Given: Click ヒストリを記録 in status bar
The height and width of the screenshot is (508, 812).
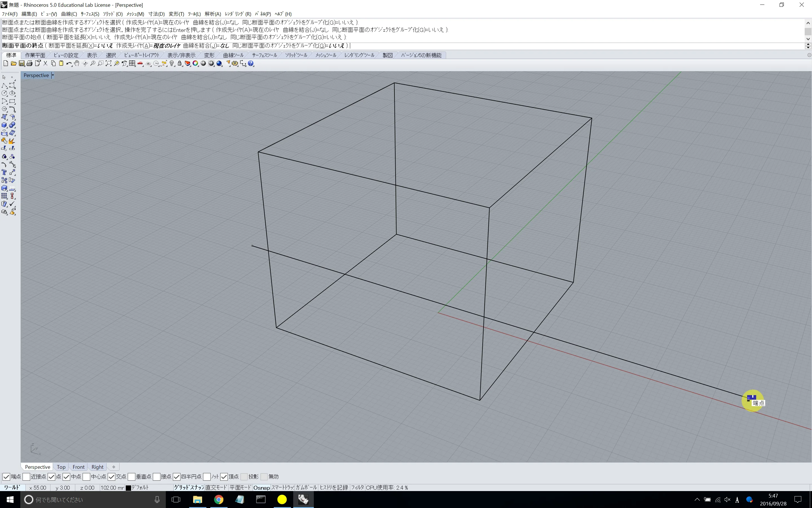Looking at the screenshot, I should [334, 487].
